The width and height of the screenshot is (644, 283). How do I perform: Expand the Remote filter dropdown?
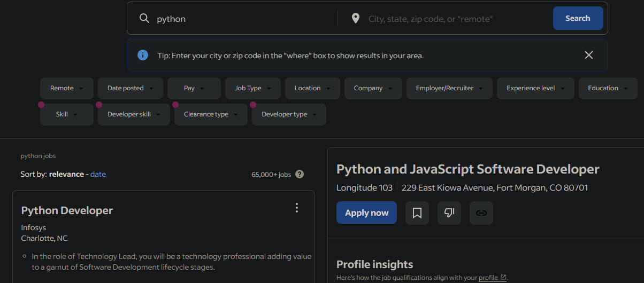[67, 88]
